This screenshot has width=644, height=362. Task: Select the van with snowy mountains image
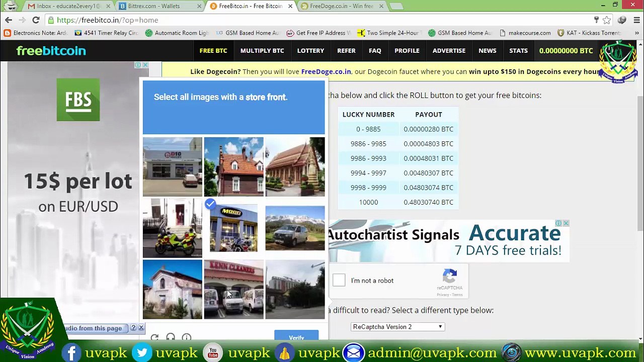point(295,228)
